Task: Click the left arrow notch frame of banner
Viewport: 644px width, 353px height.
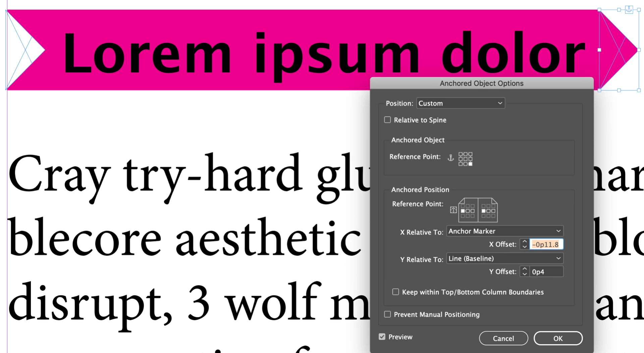Action: (x=25, y=50)
